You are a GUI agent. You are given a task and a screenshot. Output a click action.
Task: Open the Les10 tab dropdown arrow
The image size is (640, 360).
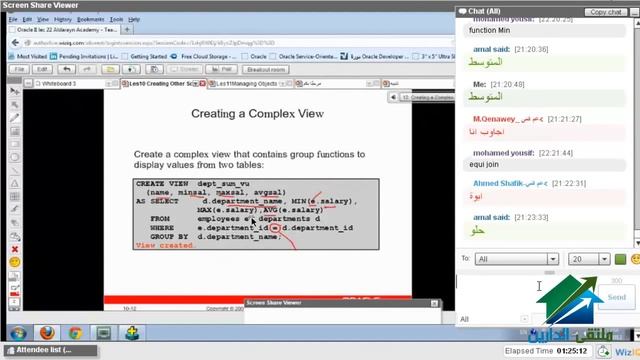pyautogui.click(x=196, y=84)
